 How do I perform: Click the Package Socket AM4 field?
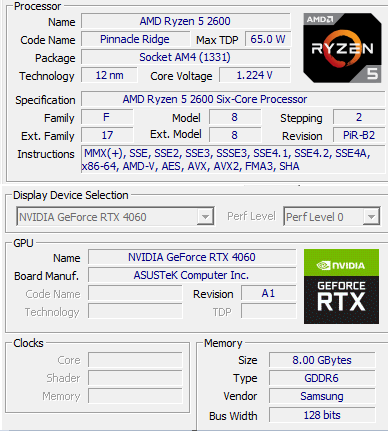pyautogui.click(x=185, y=57)
